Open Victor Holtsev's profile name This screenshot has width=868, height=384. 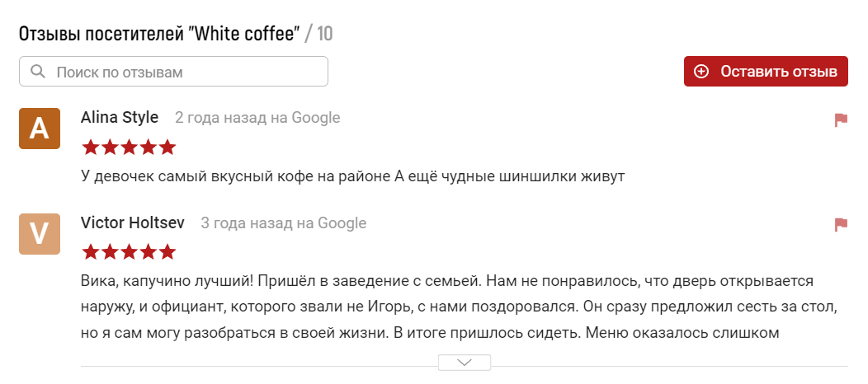pyautogui.click(x=133, y=223)
